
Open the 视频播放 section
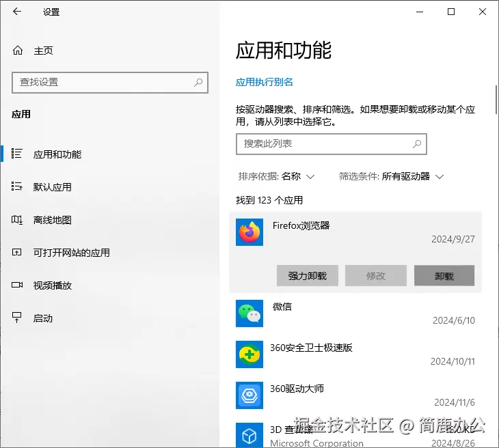(53, 285)
